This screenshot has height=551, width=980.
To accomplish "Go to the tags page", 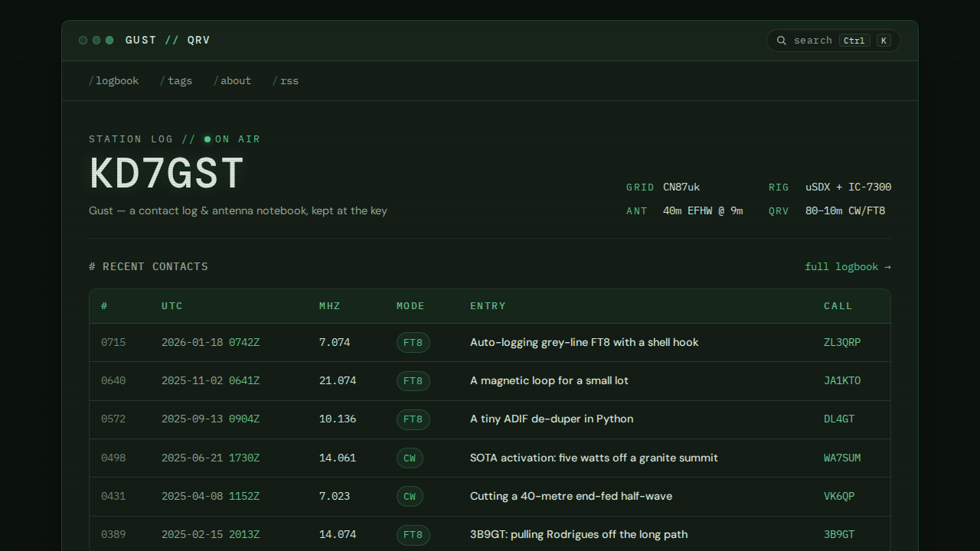I will 176,80.
